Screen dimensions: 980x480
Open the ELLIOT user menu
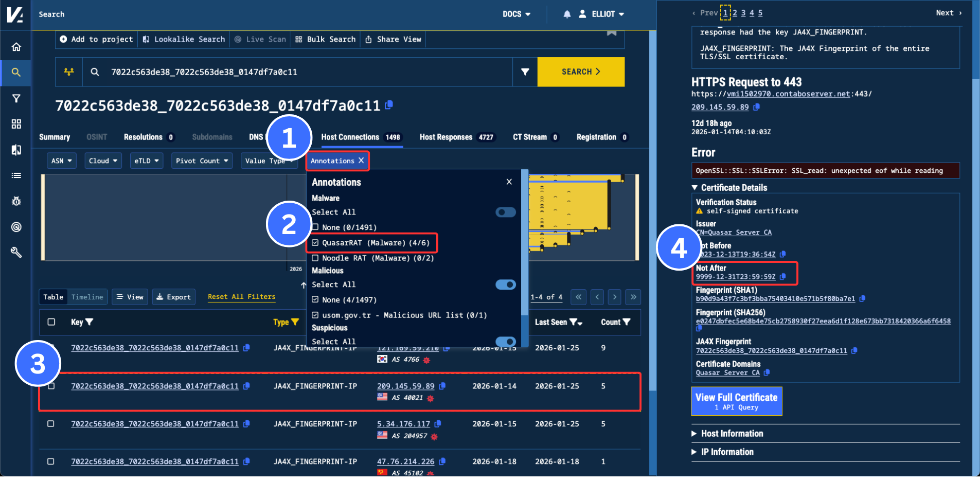tap(602, 14)
